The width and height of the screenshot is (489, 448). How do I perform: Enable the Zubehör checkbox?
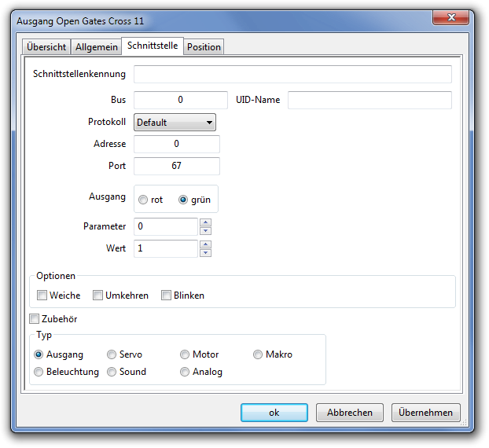tap(35, 319)
